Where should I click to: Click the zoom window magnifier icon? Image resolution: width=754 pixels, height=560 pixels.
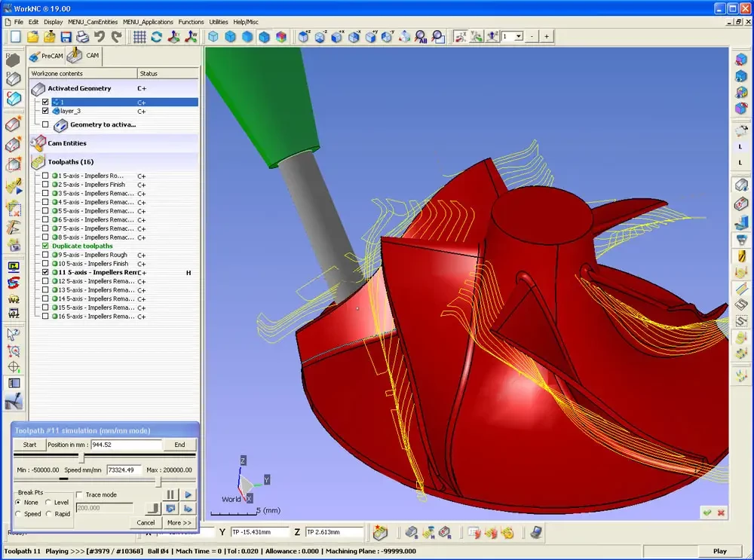[437, 36]
